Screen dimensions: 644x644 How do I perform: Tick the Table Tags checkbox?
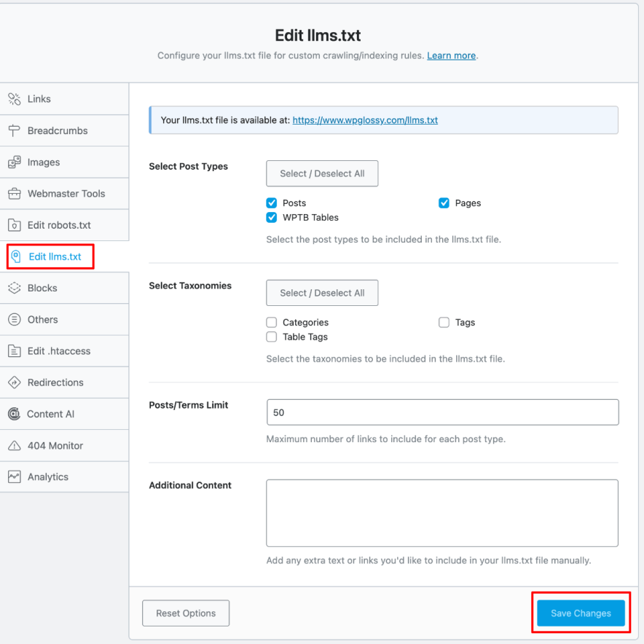point(272,337)
